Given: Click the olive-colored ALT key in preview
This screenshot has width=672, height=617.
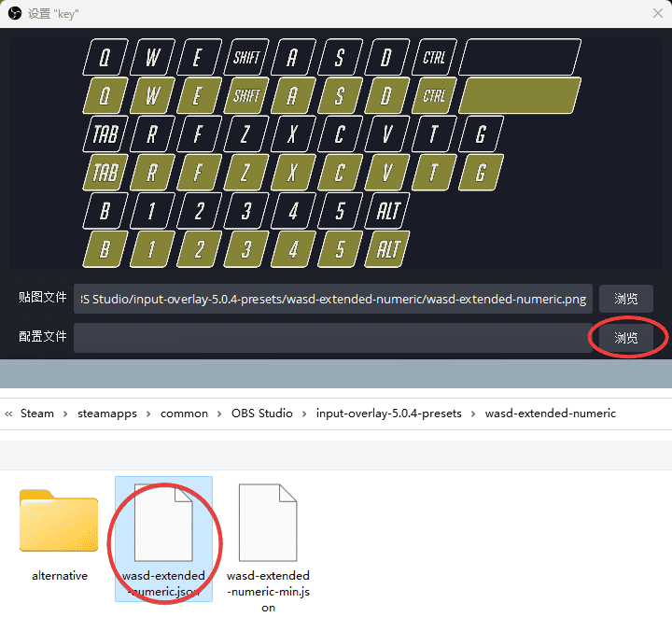Looking at the screenshot, I should coord(387,250).
